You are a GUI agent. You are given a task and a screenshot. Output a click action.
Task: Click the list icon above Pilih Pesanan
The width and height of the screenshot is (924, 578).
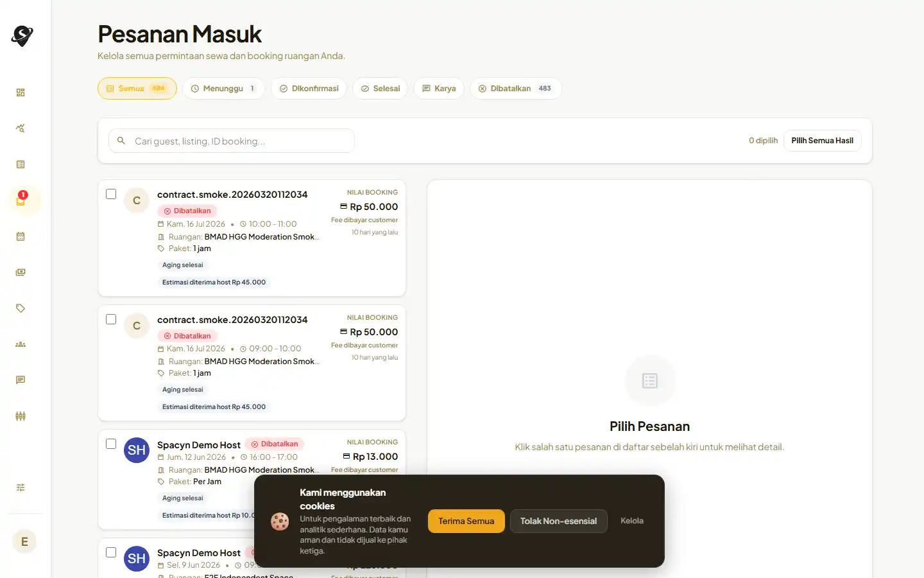650,381
